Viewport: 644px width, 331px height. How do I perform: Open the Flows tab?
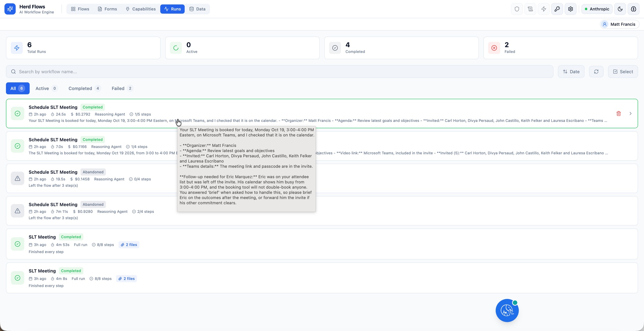click(x=80, y=9)
